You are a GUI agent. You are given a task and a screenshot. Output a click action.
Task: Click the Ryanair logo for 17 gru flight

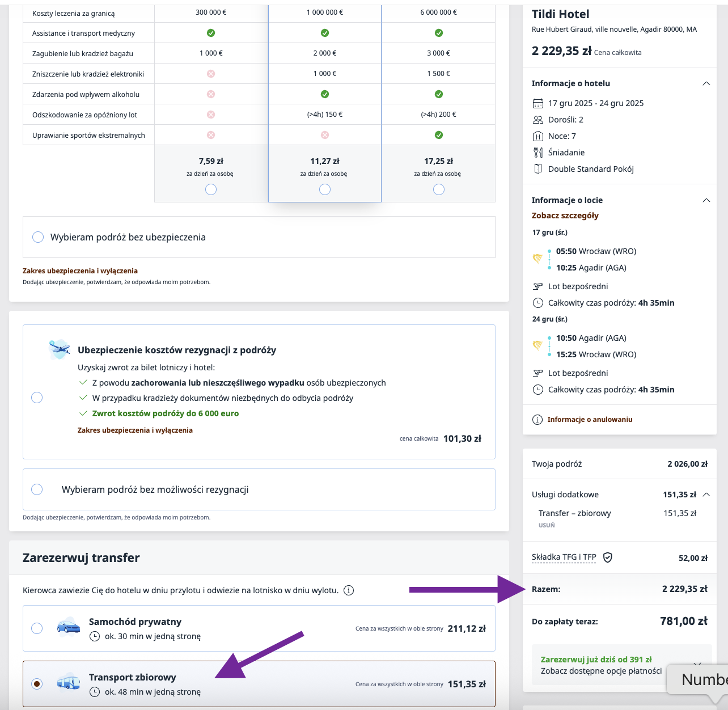click(x=537, y=259)
